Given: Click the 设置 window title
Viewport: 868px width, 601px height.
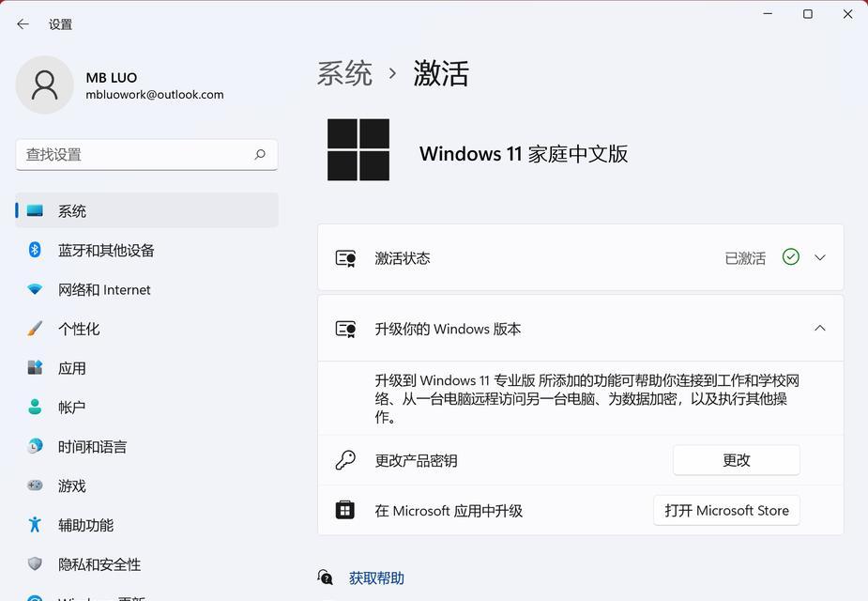Looking at the screenshot, I should pyautogui.click(x=60, y=24).
